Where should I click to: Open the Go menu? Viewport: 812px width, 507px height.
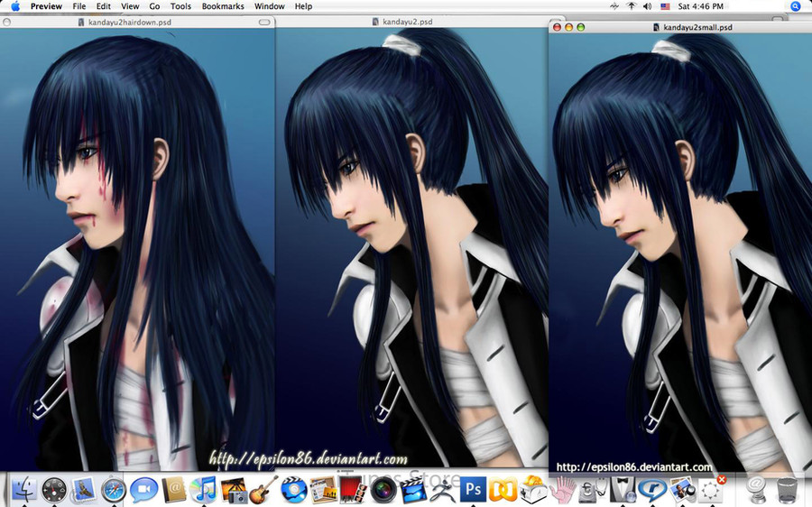pos(154,6)
